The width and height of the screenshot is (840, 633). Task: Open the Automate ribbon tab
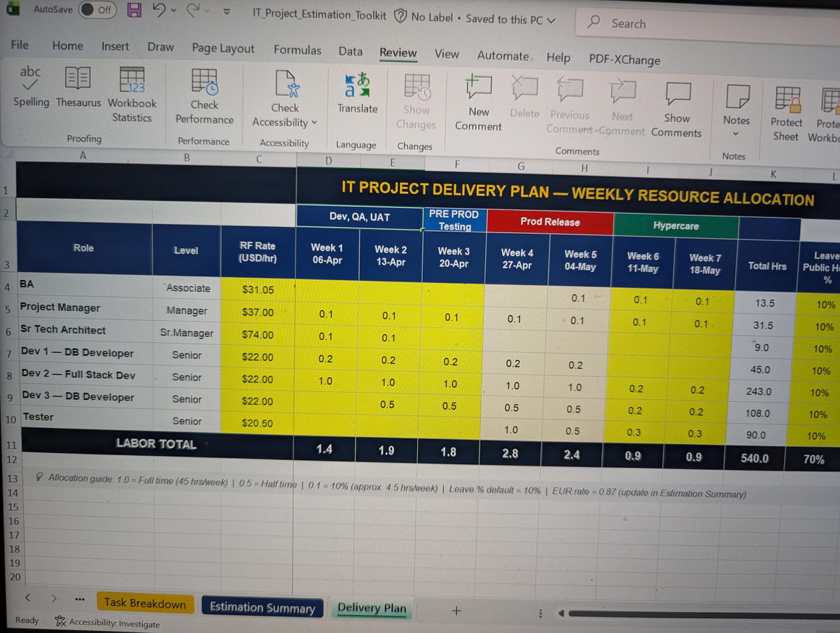coord(503,55)
